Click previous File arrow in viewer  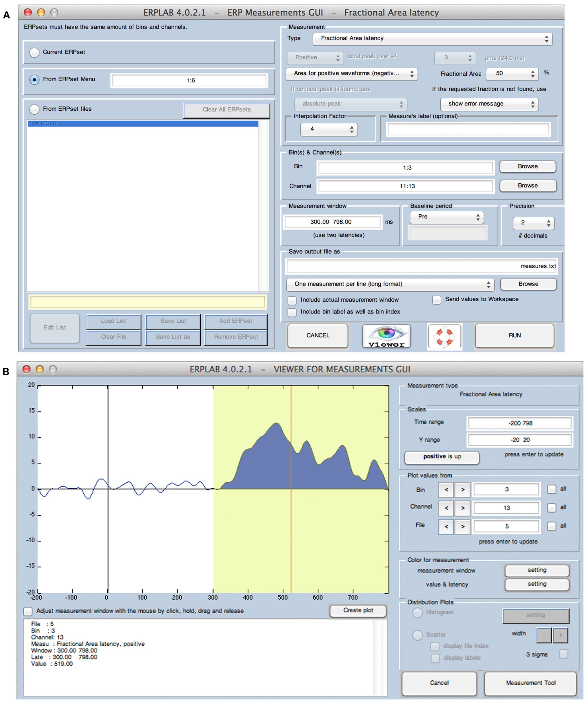click(446, 527)
